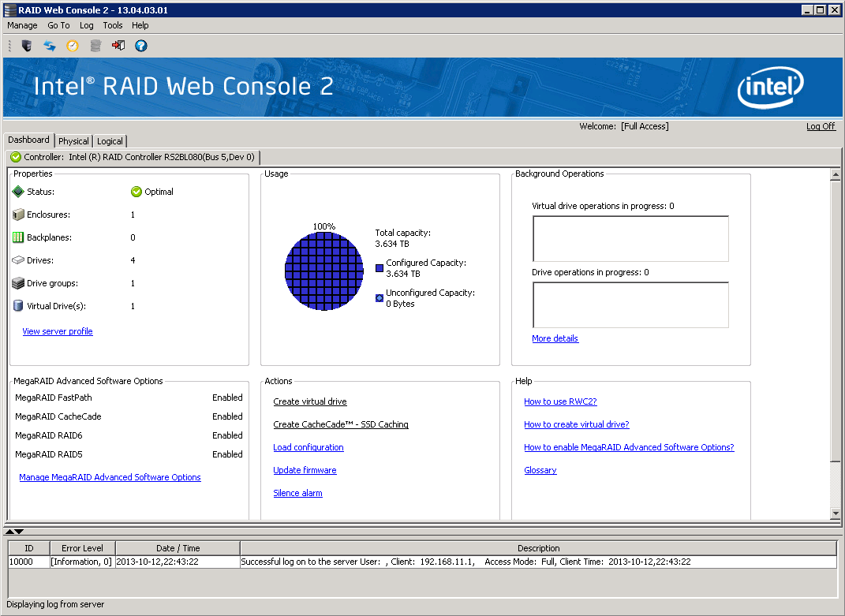
Task: Click the grayed disk stack toolbar icon
Action: [x=95, y=46]
